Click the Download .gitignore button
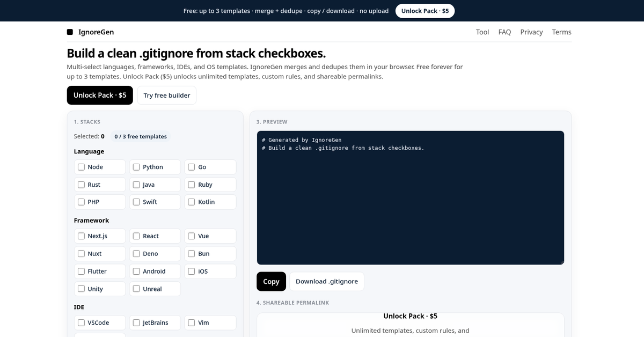 [x=327, y=281]
